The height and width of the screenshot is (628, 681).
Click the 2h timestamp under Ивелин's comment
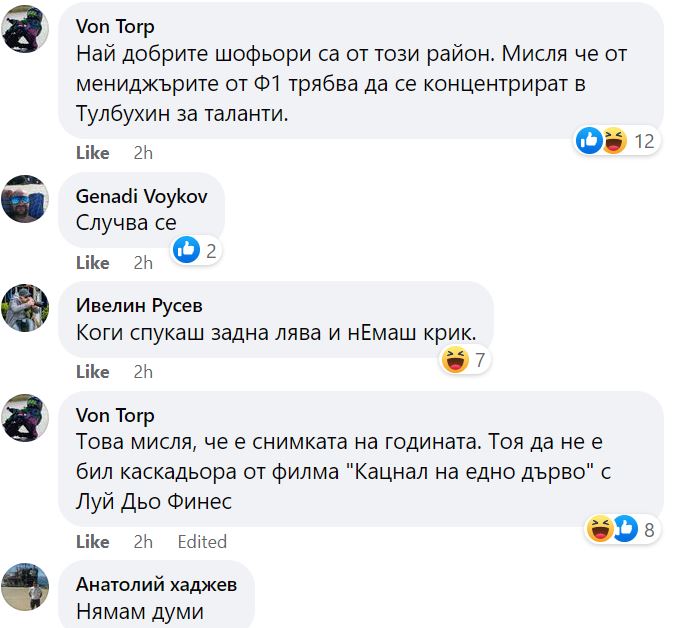click(x=143, y=371)
